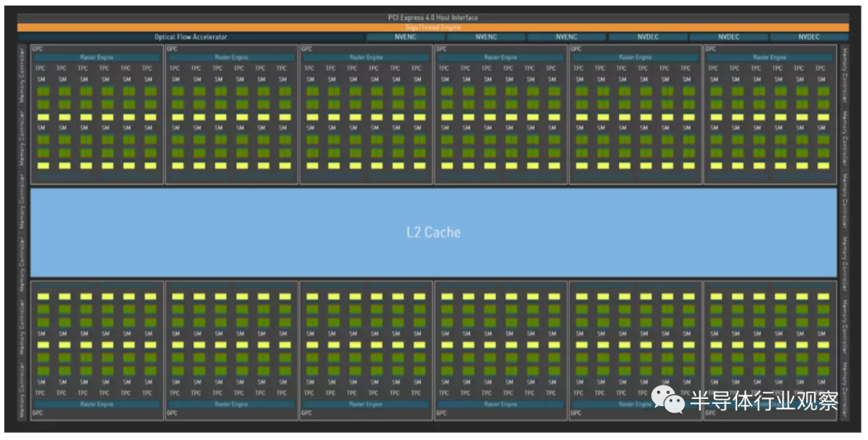The width and height of the screenshot is (868, 440).
Task: Click the NVENC block next to NVDEC
Action: point(567,37)
